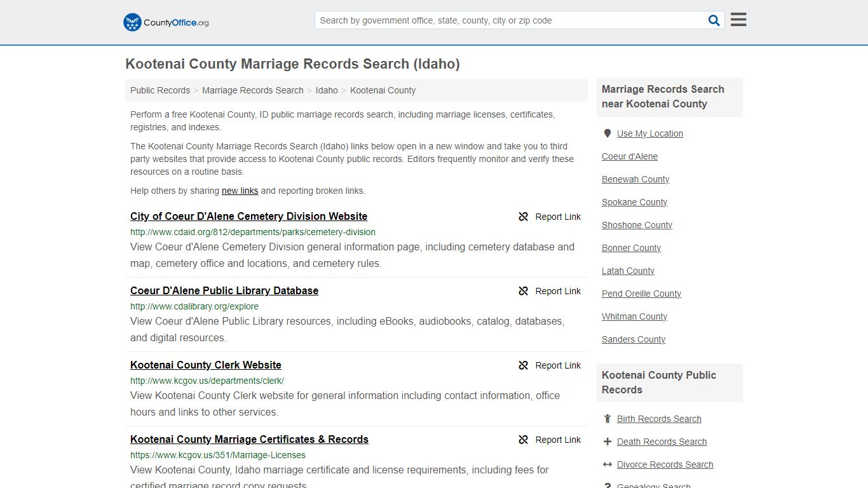Viewport: 868px width, 488px height.
Task: Report Link for Public Library Database
Action: pyautogui.click(x=558, y=291)
